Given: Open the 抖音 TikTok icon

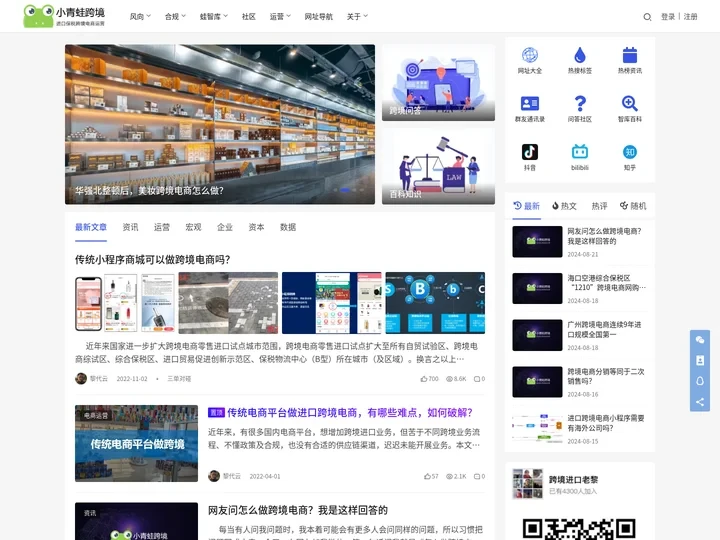Looking at the screenshot, I should tap(529, 152).
